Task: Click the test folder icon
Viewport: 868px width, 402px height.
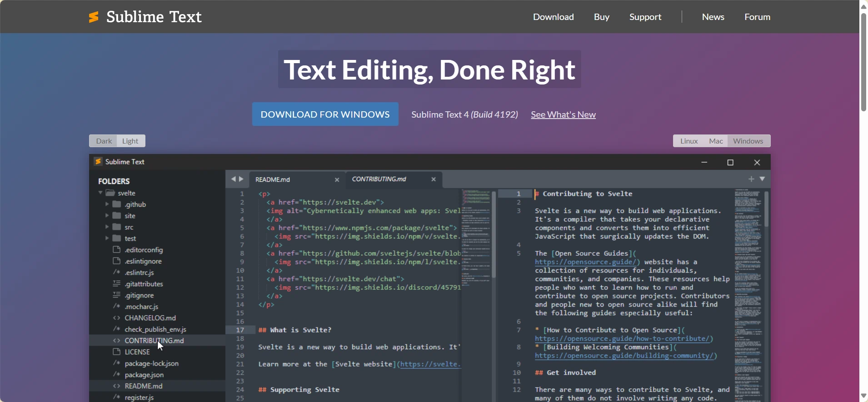Action: point(117,238)
